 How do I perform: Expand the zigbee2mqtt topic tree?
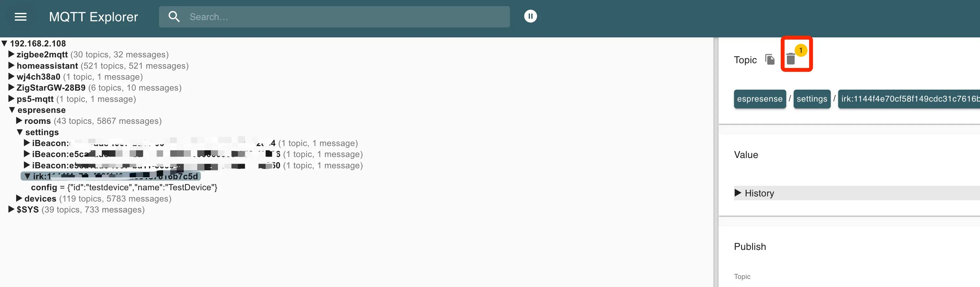(x=11, y=54)
